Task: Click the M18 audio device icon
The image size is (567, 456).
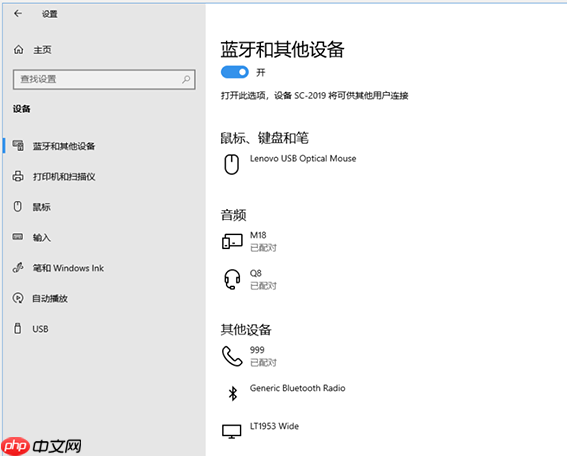Action: tap(232, 241)
